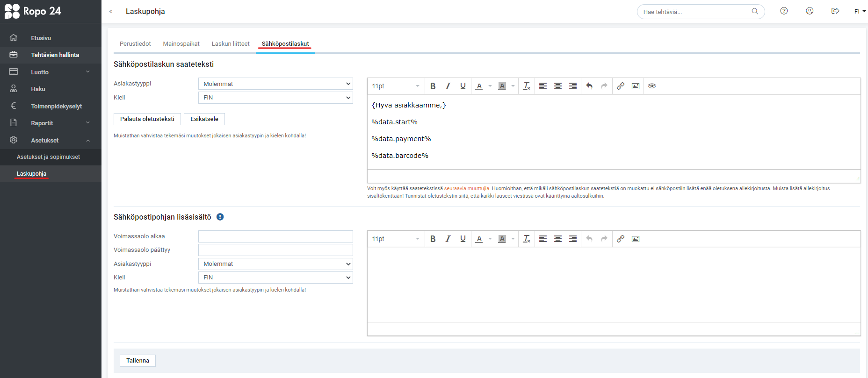Viewport: 868px width, 378px height.
Task: Toggle bold in the upper editor toolbar
Action: coord(433,86)
